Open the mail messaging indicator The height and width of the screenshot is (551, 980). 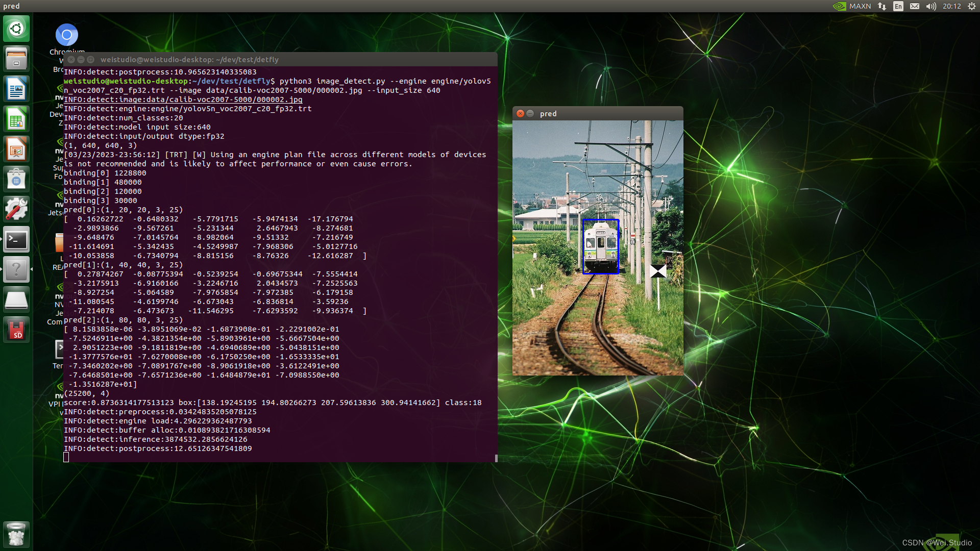point(915,6)
